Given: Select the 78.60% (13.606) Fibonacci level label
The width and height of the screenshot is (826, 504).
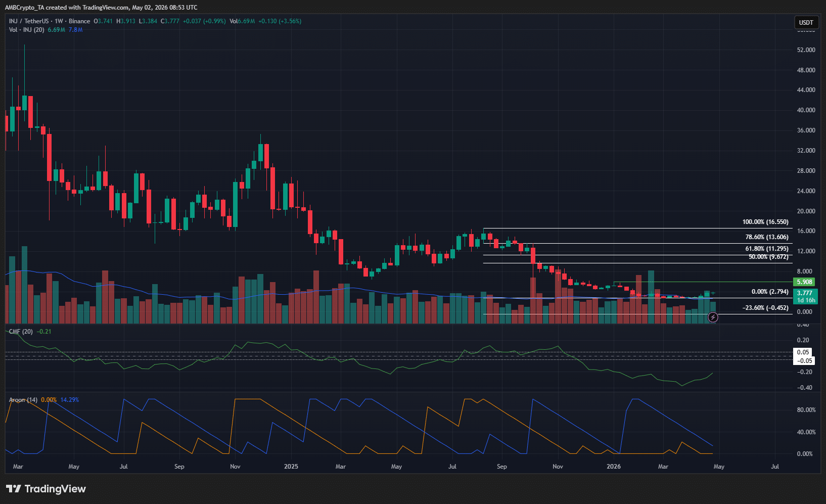Looking at the screenshot, I should [x=767, y=237].
